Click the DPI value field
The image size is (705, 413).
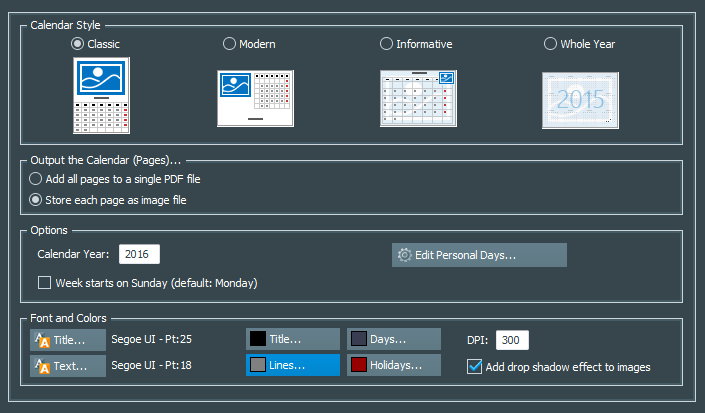point(512,341)
